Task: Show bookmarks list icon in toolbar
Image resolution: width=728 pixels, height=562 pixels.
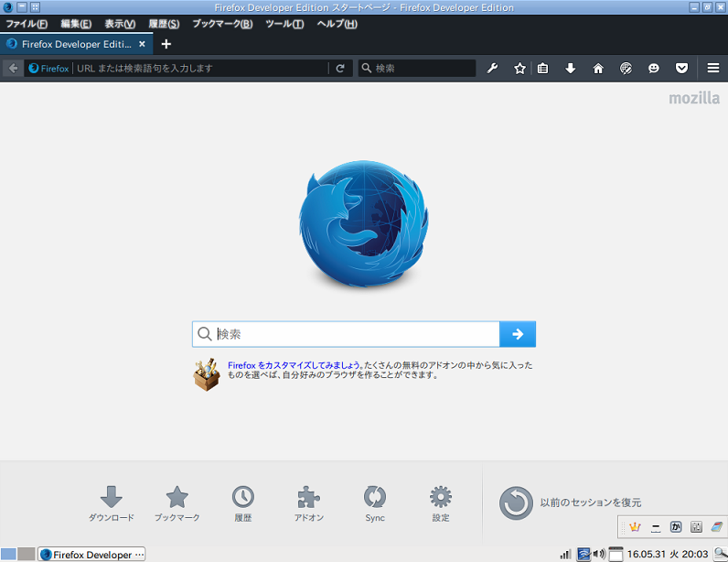Action: [542, 69]
